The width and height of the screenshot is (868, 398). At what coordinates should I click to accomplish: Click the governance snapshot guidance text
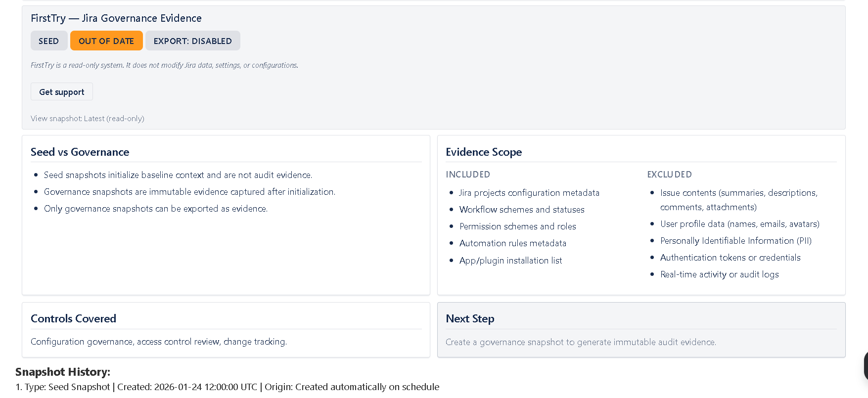click(x=581, y=342)
